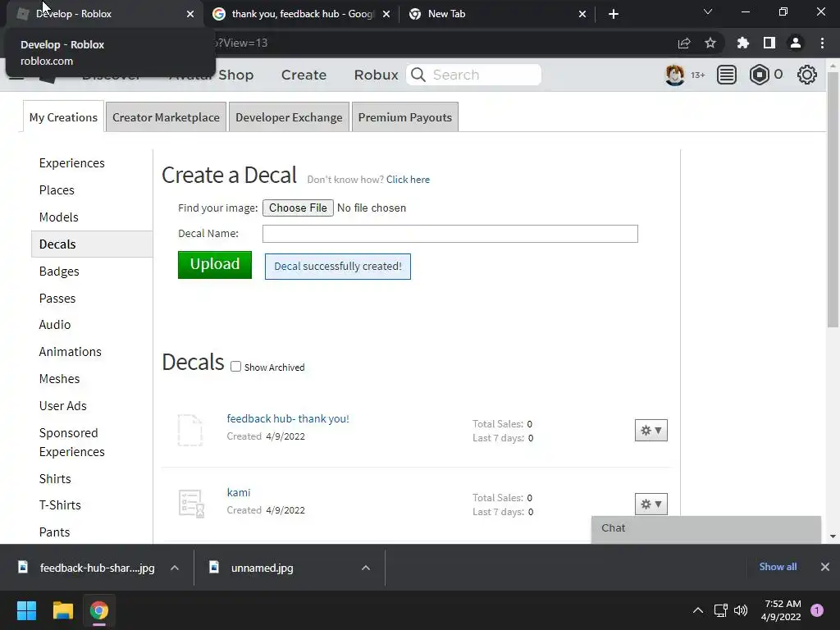Open a new browser tab with plus
Viewport: 840px width, 630px height.
[614, 14]
